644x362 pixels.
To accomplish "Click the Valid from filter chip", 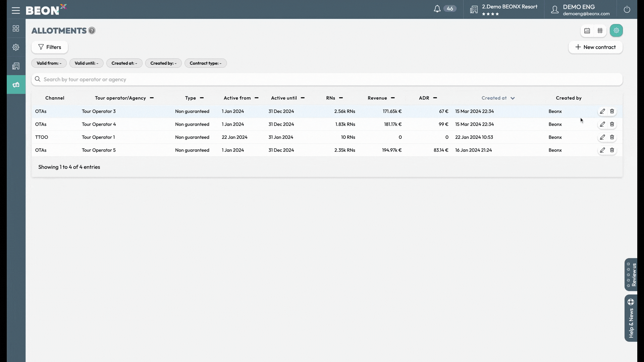I will coord(49,63).
